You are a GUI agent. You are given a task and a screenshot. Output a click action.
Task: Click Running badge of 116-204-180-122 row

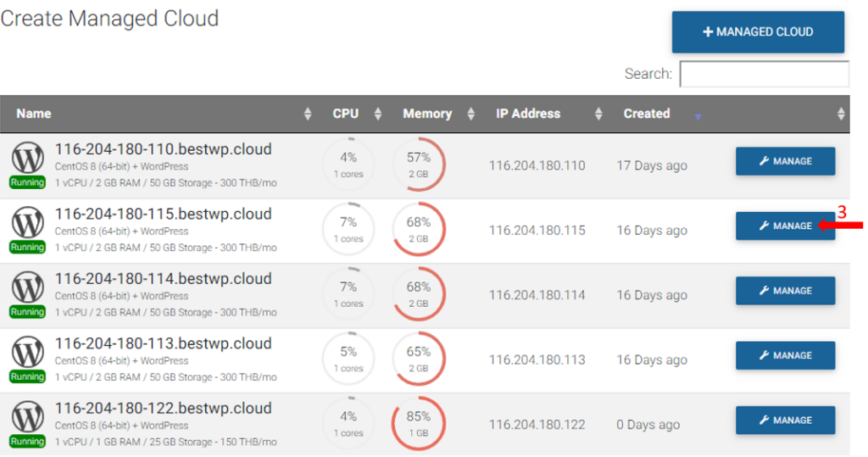(27, 442)
